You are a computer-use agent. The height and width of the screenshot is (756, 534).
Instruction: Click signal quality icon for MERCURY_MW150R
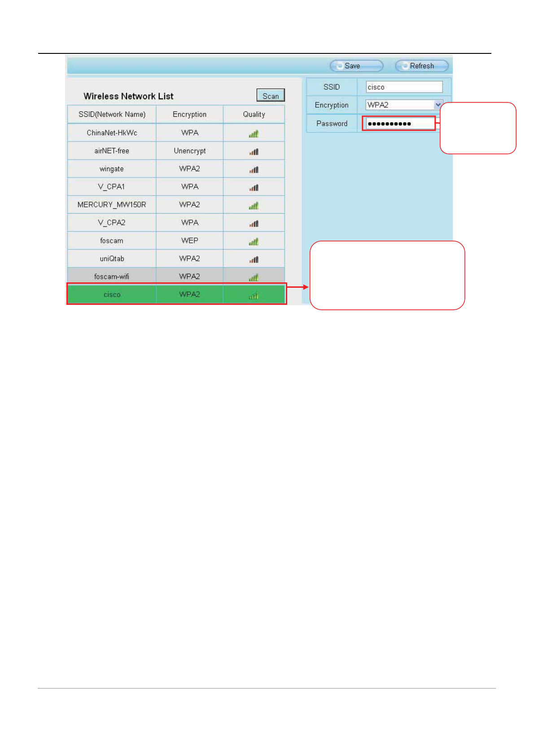pos(254,206)
